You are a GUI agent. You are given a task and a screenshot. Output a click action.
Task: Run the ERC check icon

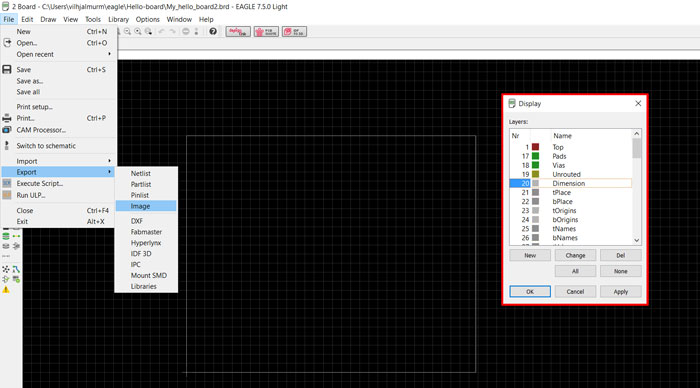(6, 280)
